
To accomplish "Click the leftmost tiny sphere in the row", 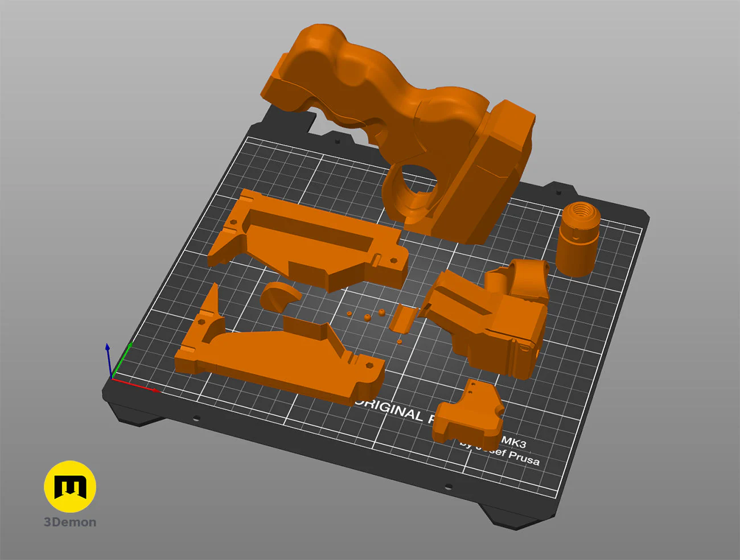I will coord(350,313).
